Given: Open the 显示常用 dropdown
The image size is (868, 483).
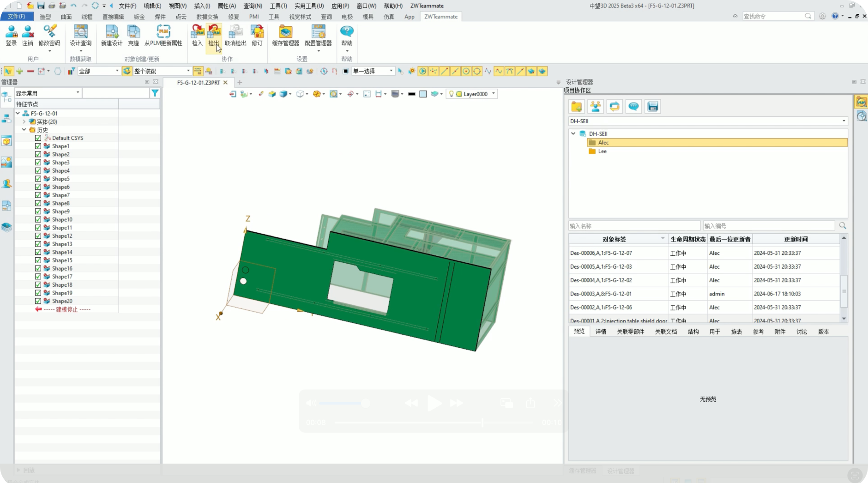Looking at the screenshot, I should click(x=48, y=93).
